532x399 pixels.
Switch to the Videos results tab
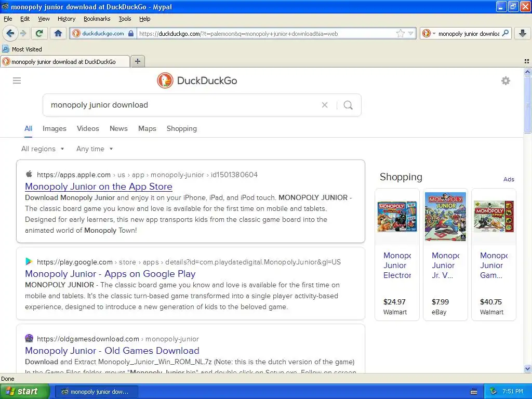pyautogui.click(x=88, y=129)
